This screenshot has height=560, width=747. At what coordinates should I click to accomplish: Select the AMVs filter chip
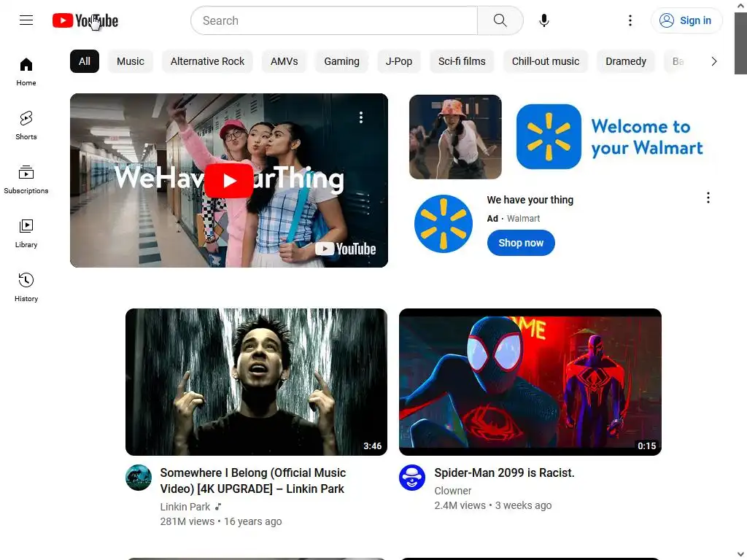point(284,61)
